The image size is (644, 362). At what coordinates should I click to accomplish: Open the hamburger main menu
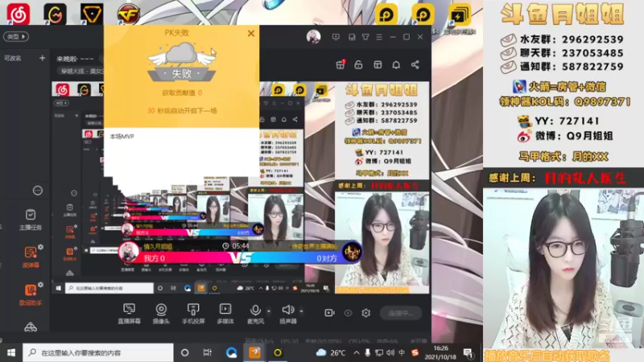(379, 37)
